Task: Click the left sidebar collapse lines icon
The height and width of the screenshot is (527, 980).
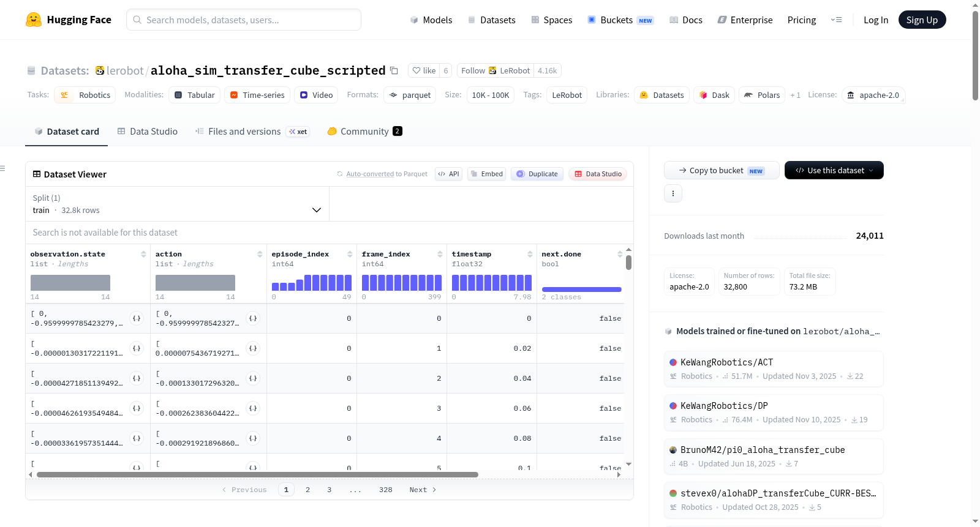Action: click(x=2, y=168)
